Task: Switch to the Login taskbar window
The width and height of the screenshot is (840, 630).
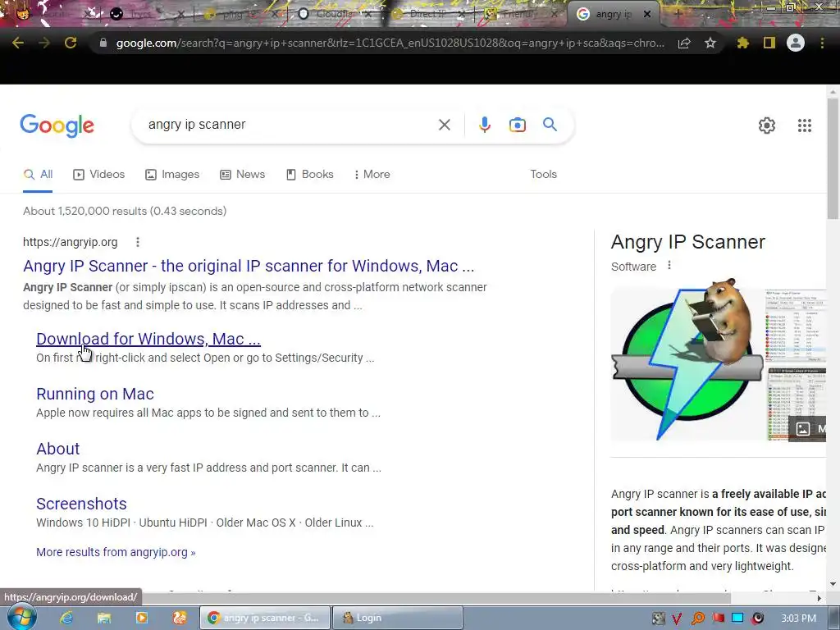Action: click(397, 618)
